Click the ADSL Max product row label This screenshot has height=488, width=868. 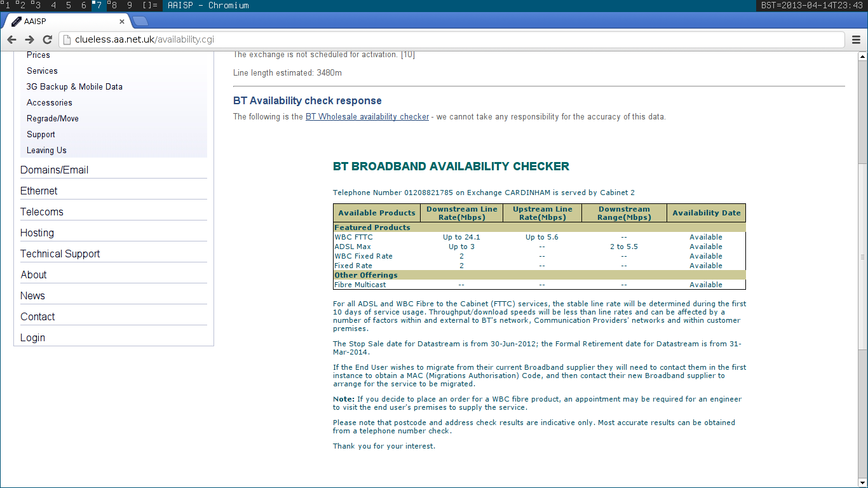(x=353, y=247)
